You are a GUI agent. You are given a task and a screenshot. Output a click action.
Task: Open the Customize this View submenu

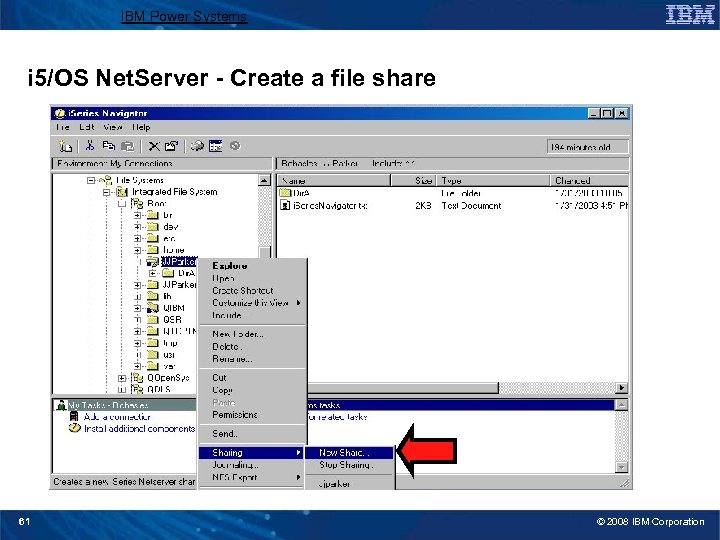tap(252, 303)
